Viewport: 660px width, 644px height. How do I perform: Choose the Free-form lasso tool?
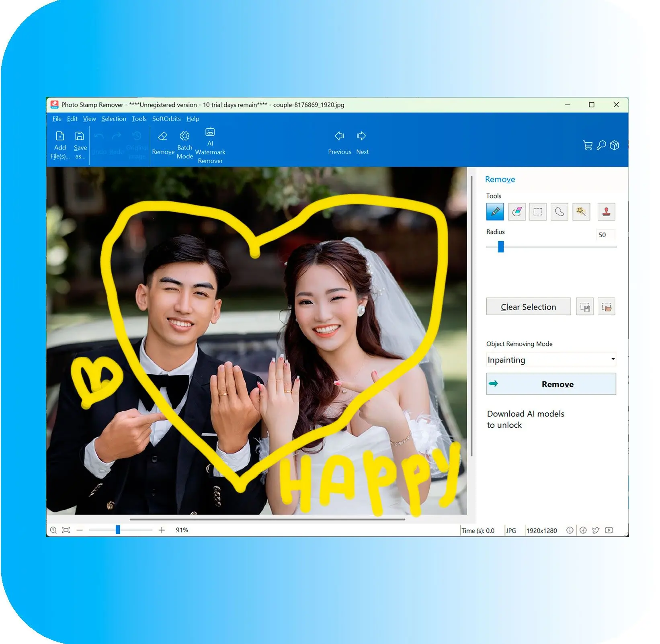(x=559, y=211)
